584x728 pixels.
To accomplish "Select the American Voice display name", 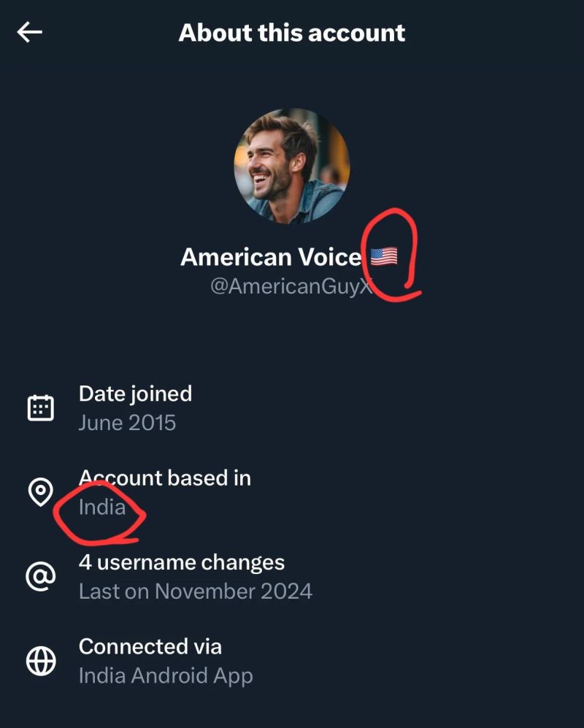I will (270, 257).
